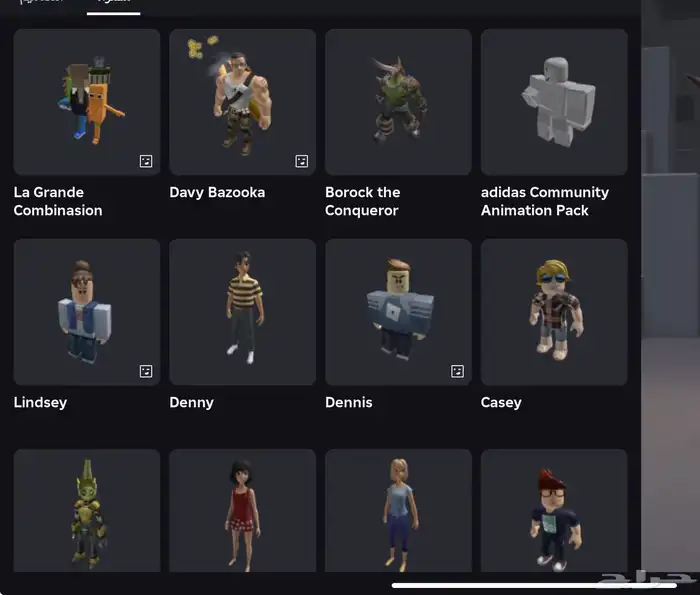Open the La Grande Combinasion name label
This screenshot has height=595, width=700.
coord(58,201)
